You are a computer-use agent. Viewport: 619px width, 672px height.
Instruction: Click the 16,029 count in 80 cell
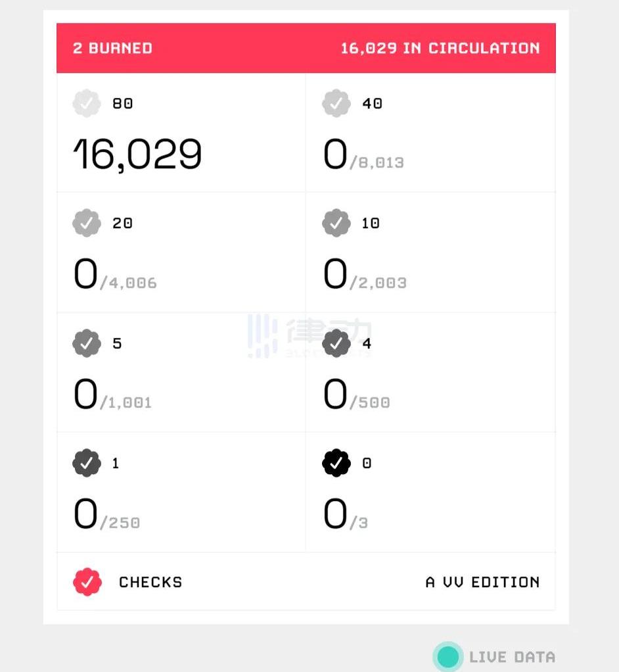137,155
